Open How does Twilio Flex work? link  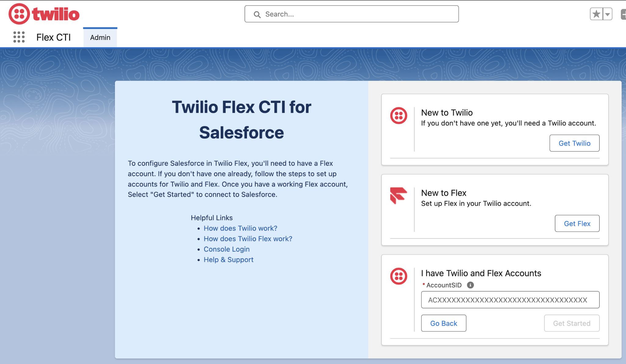(248, 239)
